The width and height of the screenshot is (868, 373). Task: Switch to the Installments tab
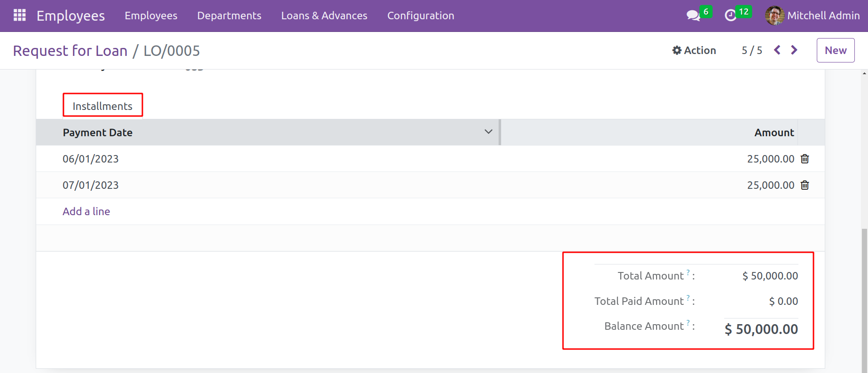coord(102,106)
